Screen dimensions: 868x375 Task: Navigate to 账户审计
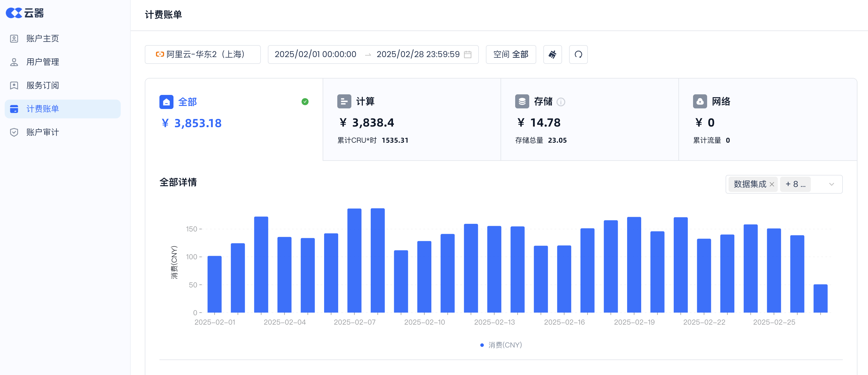click(42, 132)
